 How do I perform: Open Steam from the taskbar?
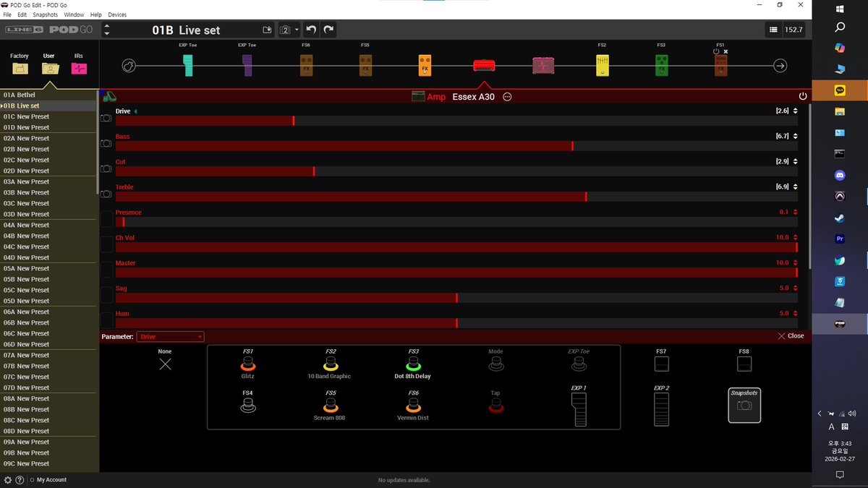(x=840, y=217)
